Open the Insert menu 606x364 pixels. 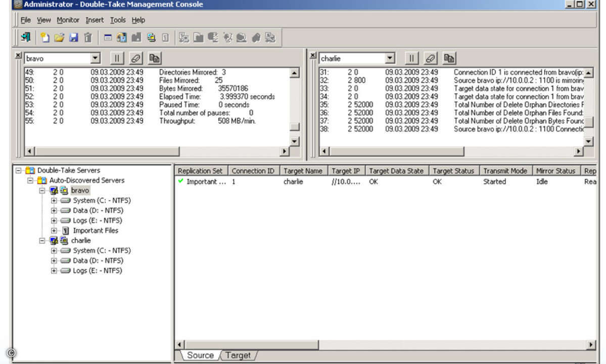tap(95, 20)
